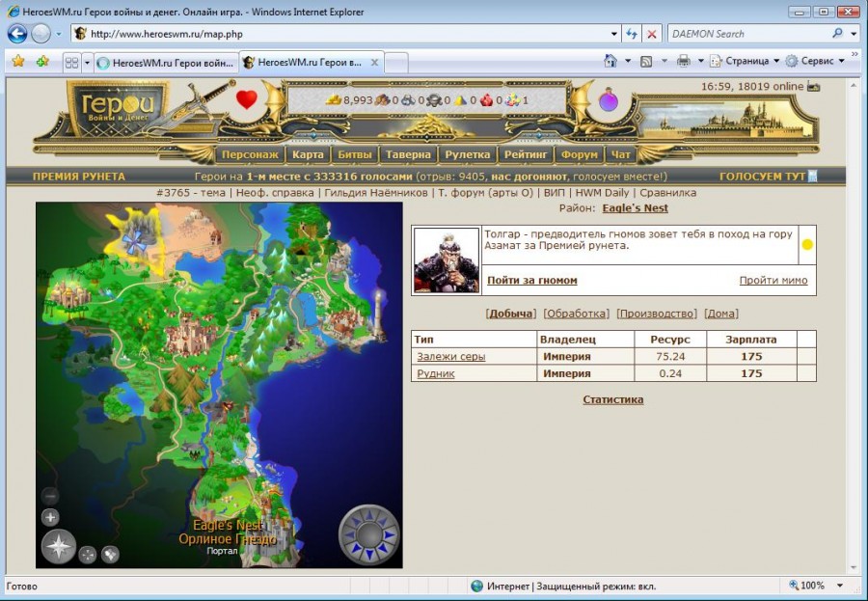Select the Дома category
868x601 pixels.
pyautogui.click(x=721, y=314)
